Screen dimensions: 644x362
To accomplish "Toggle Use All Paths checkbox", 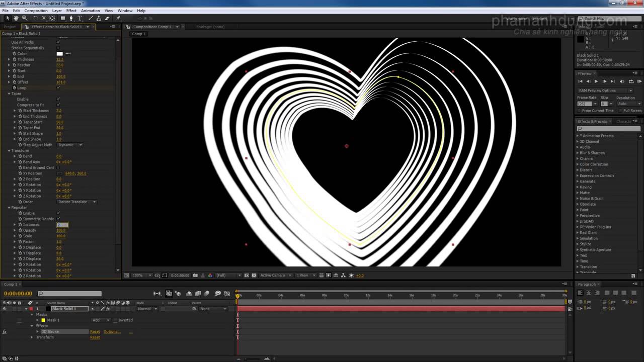I will [58, 42].
